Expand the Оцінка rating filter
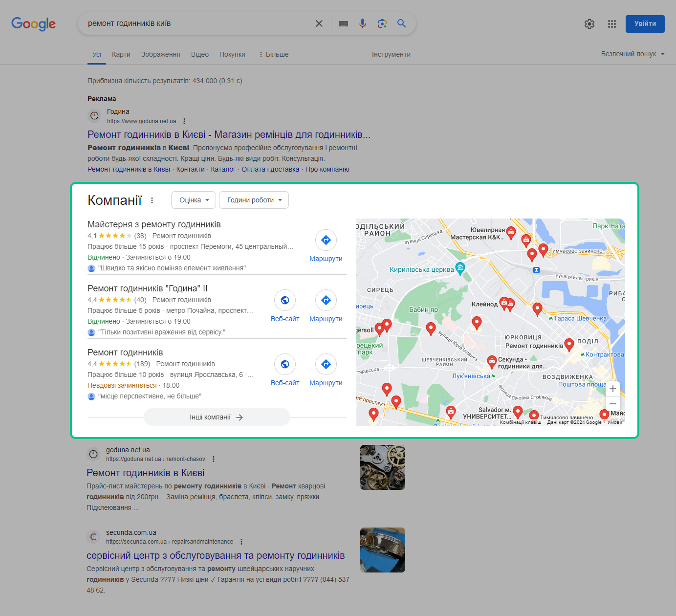676x616 pixels. click(x=194, y=200)
